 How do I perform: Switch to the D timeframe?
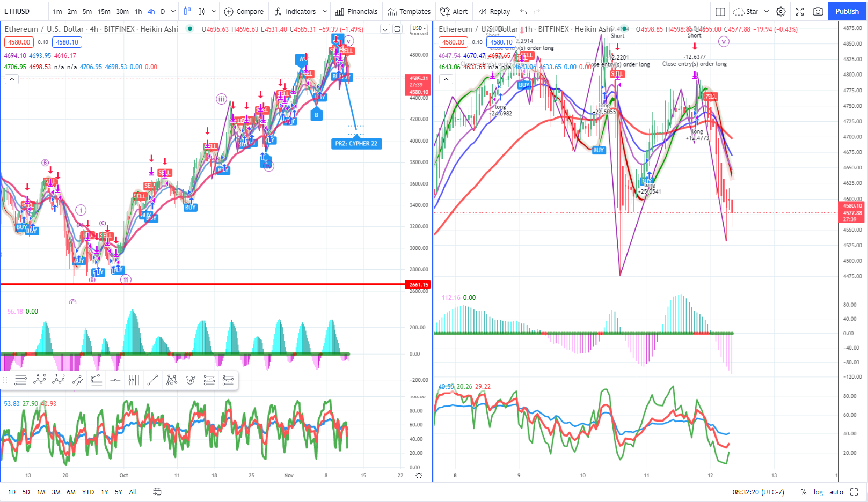point(163,11)
